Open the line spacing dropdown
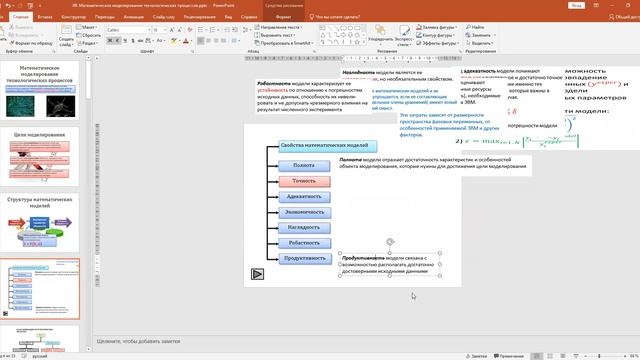Screen dimensions: 640x360 246,30
